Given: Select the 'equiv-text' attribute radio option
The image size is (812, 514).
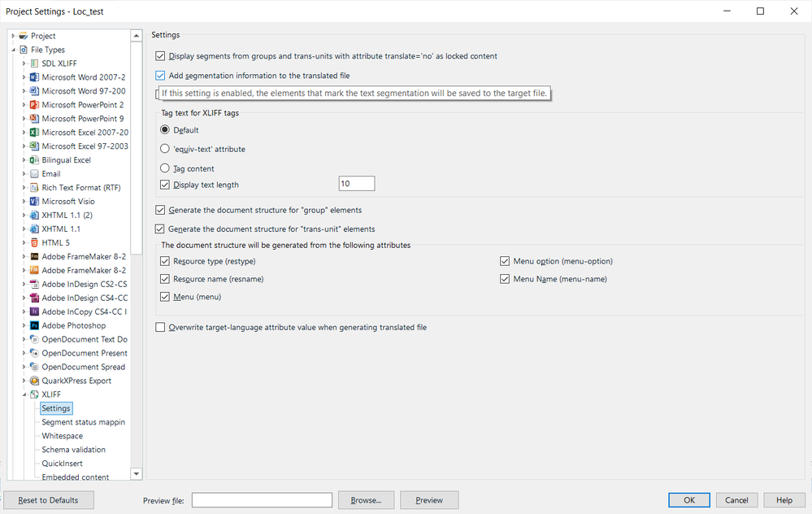Looking at the screenshot, I should (x=165, y=149).
